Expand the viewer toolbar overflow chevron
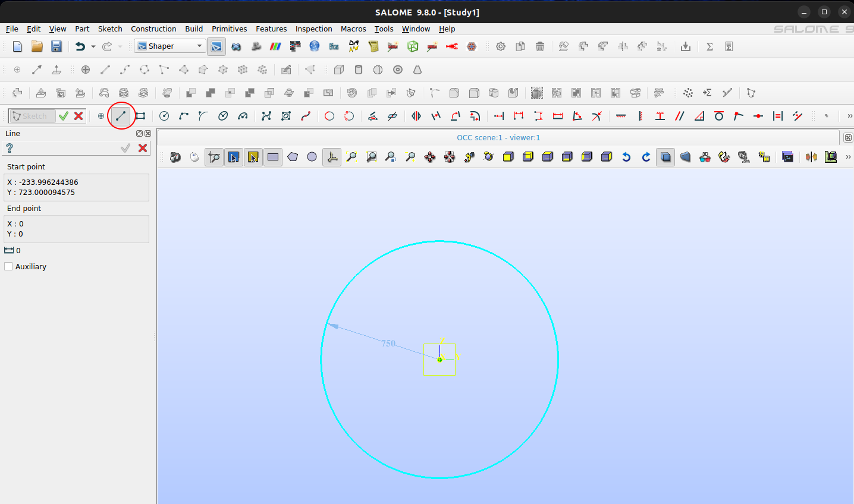The height and width of the screenshot is (504, 854). (848, 157)
